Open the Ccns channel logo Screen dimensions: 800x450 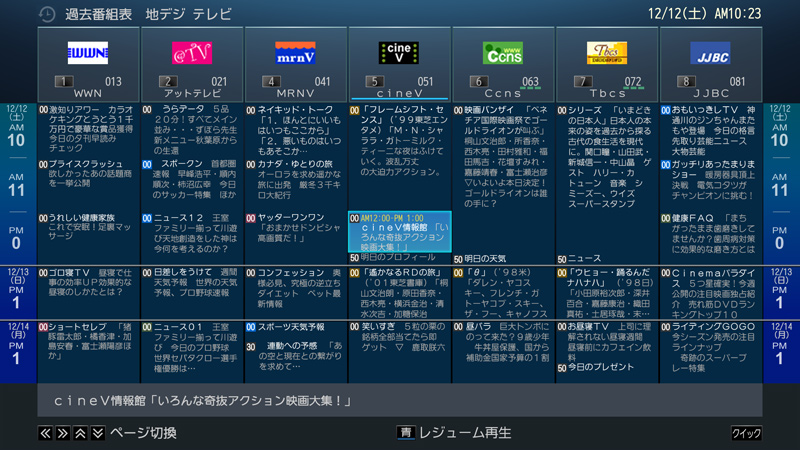point(503,52)
